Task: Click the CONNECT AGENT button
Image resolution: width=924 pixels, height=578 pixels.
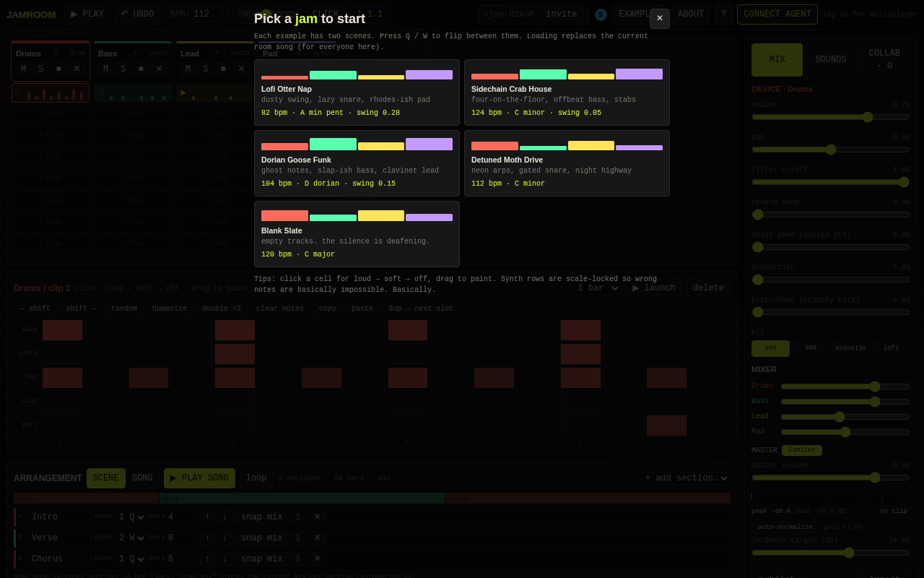Action: coord(777,14)
